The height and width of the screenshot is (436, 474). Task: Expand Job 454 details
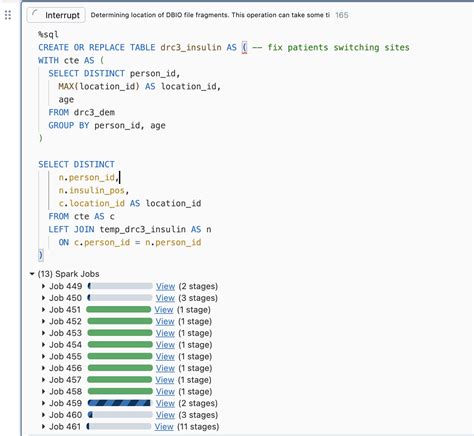[x=43, y=344]
